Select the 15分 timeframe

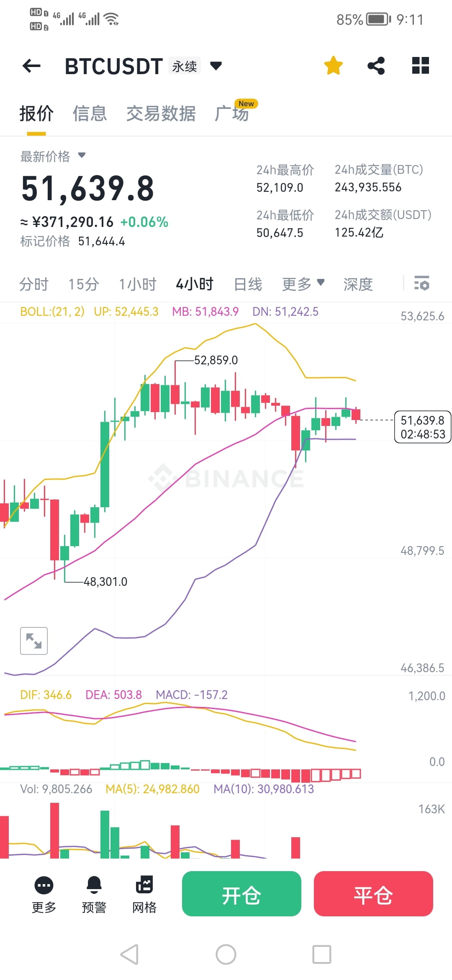[83, 284]
